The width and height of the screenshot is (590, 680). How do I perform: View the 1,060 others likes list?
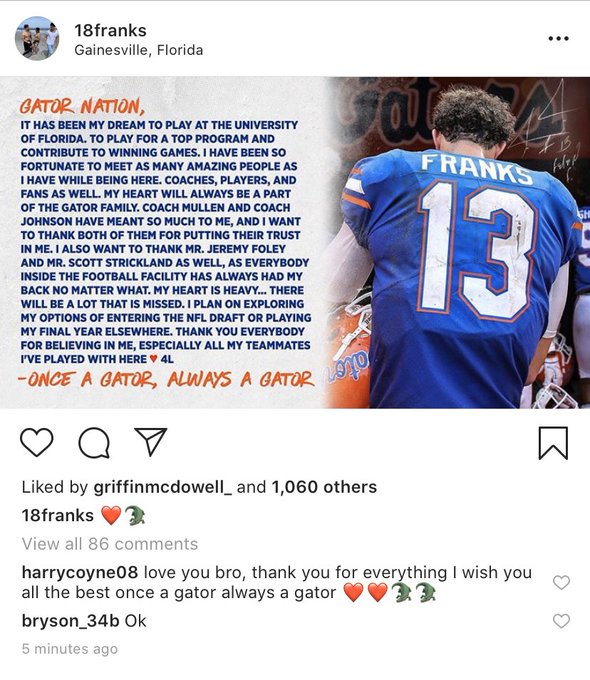coord(324,487)
